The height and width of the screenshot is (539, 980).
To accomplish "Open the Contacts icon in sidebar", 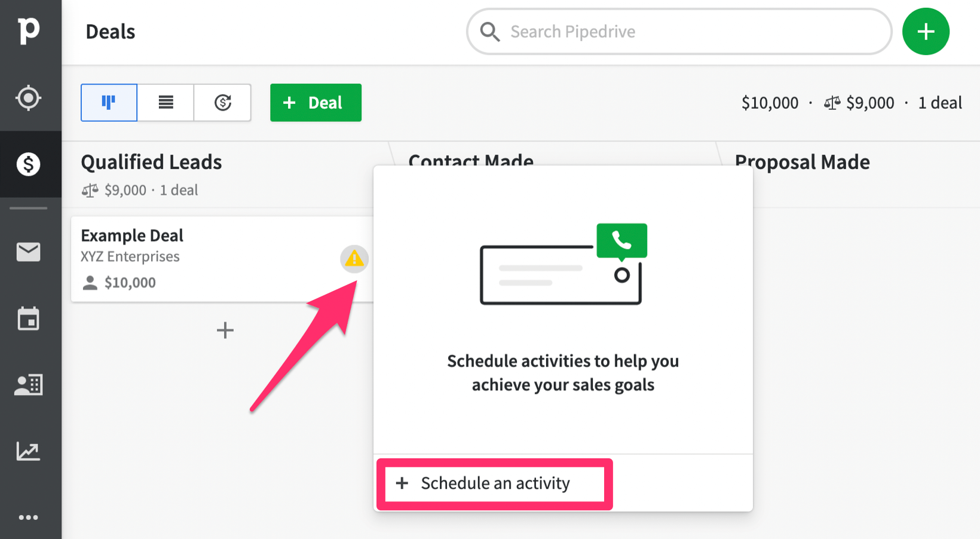I will 29,385.
